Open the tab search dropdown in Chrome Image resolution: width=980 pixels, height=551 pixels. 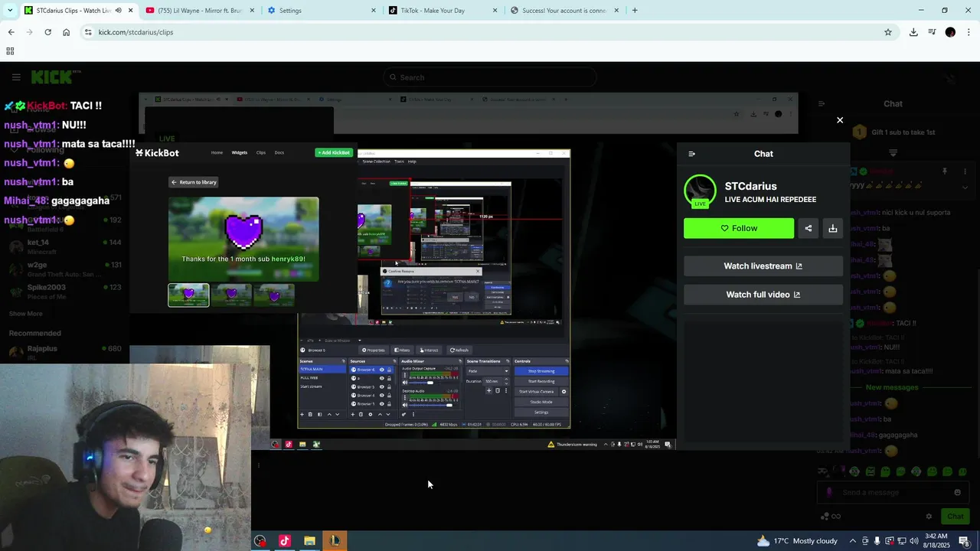9,11
